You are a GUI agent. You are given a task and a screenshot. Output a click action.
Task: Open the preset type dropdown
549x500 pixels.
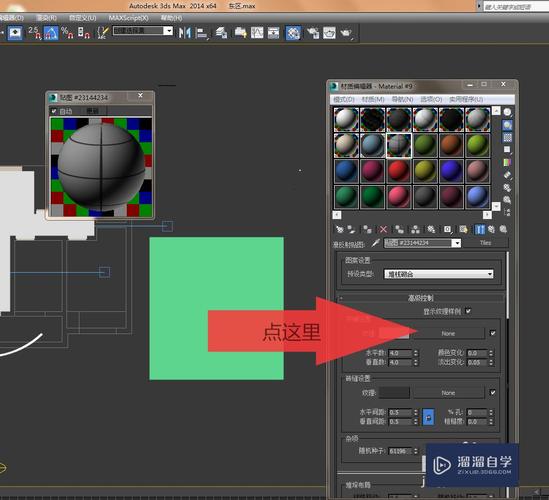tap(439, 274)
